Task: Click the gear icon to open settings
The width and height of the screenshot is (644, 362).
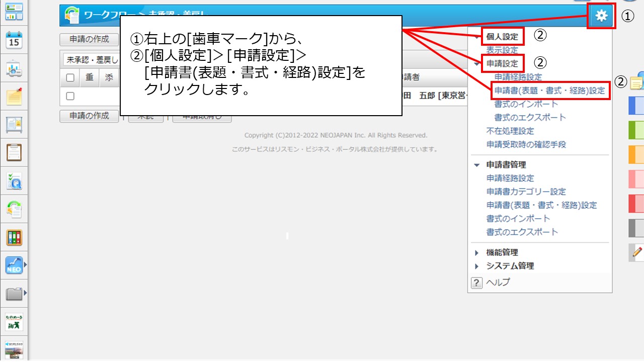Action: pos(600,16)
